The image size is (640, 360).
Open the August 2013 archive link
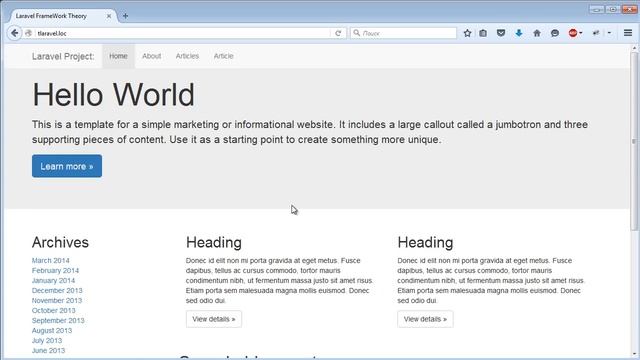pos(52,331)
